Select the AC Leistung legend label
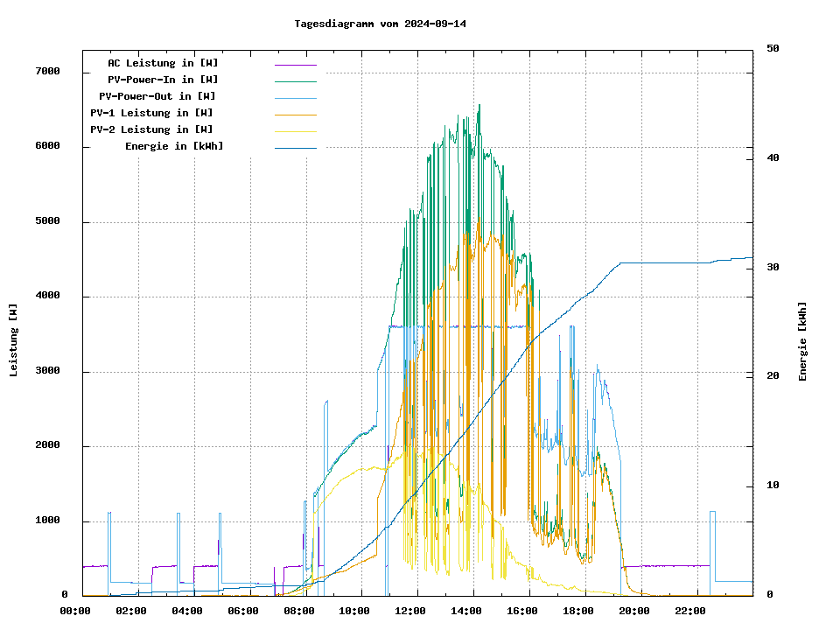Viewport: 840px width, 630px height. pyautogui.click(x=163, y=63)
